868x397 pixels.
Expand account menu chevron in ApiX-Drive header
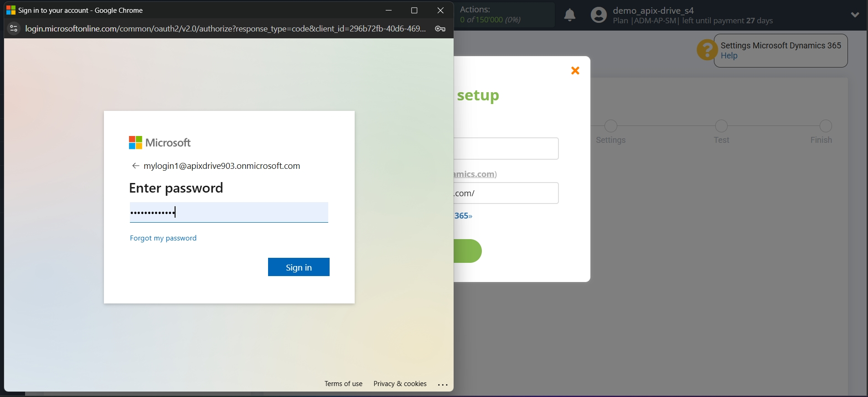tap(855, 15)
